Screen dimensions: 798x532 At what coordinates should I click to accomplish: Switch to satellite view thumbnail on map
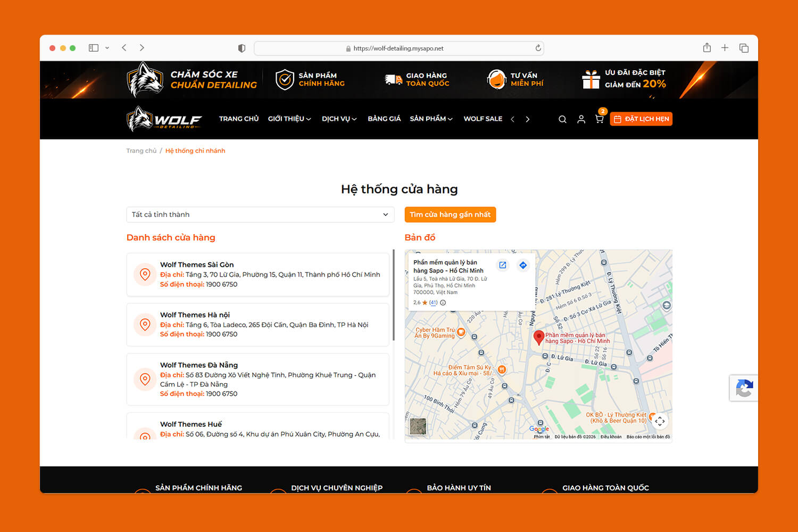418,427
